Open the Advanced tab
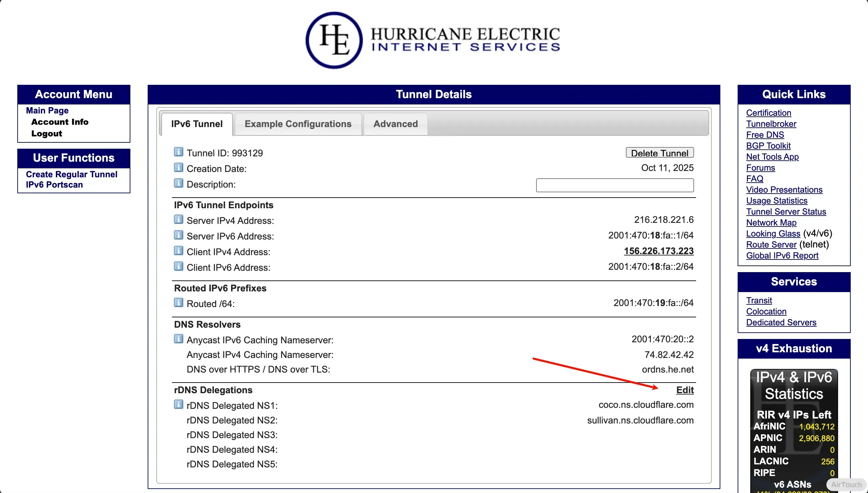 395,124
